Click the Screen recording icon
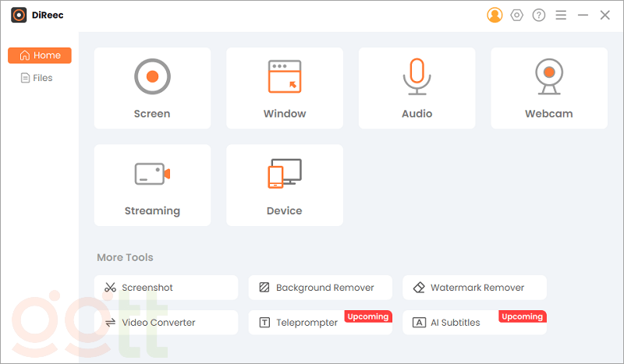 [x=152, y=76]
